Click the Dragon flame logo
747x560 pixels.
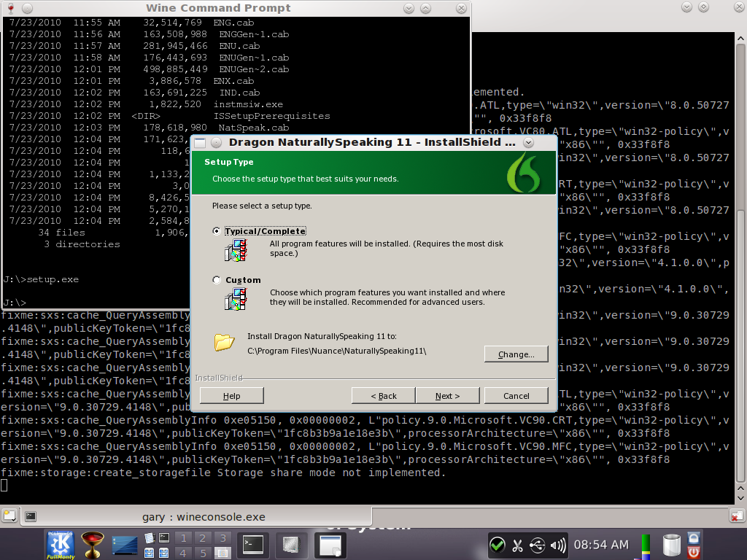pos(523,174)
